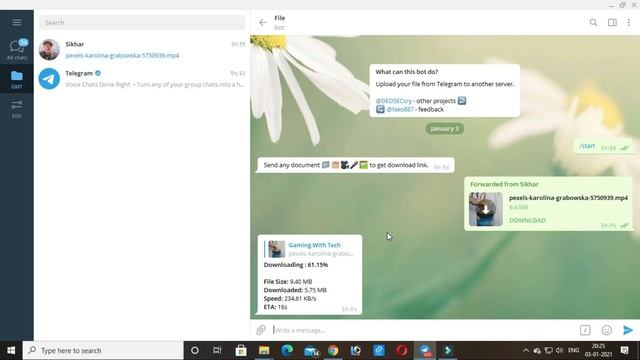Open the File bot chat header

[280, 22]
